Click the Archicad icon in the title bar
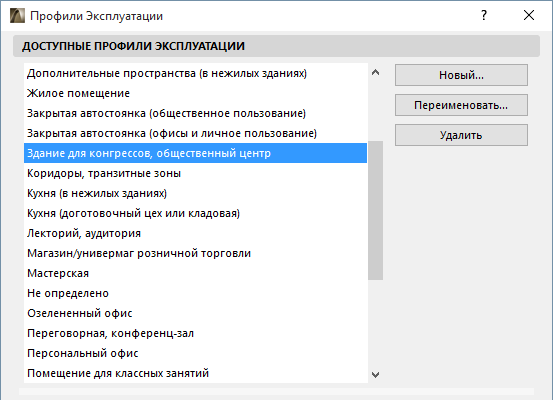The image size is (553, 400). pyautogui.click(x=17, y=16)
